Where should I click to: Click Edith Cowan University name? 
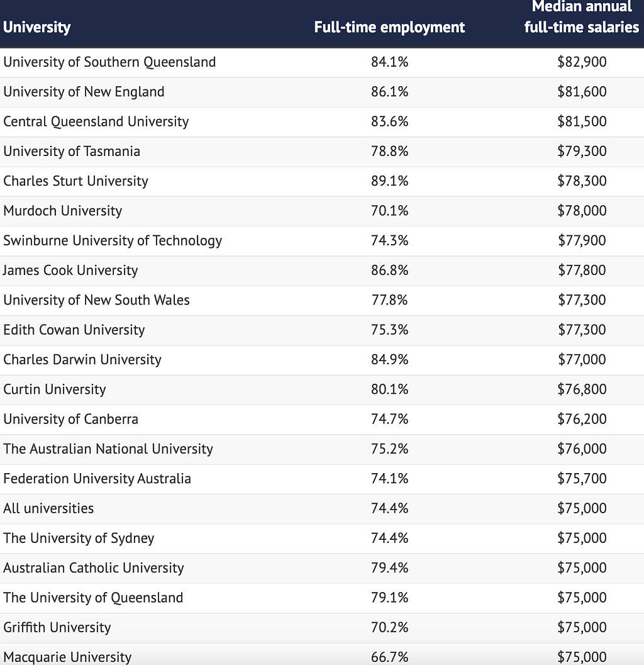click(74, 330)
